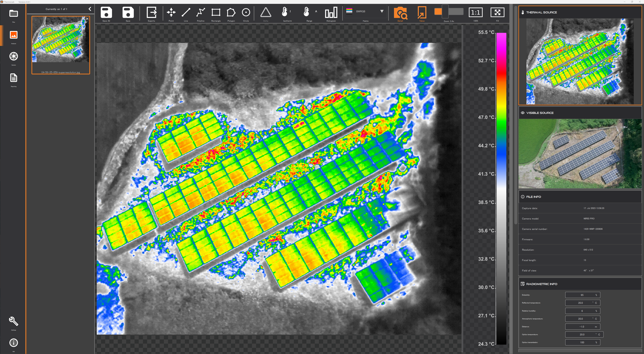Select the Point measurement tool
This screenshot has width=644, height=354.
[171, 13]
